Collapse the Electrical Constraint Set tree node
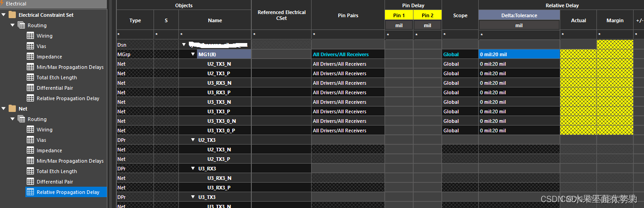This screenshot has height=208, width=644. [x=4, y=15]
